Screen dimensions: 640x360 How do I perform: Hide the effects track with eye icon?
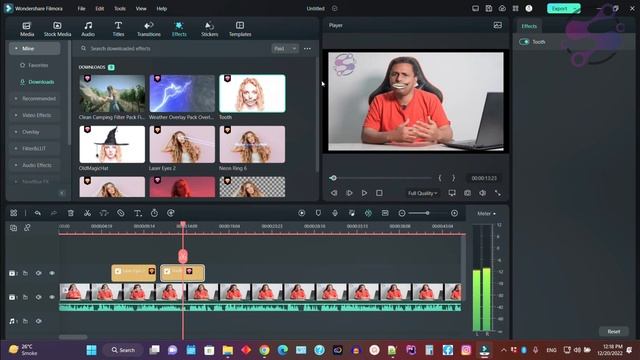coord(52,273)
